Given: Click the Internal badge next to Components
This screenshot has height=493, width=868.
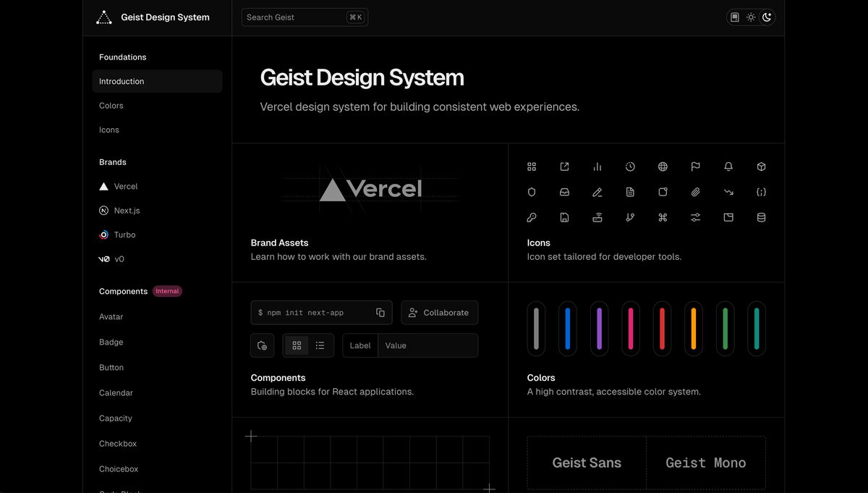Looking at the screenshot, I should (x=167, y=291).
